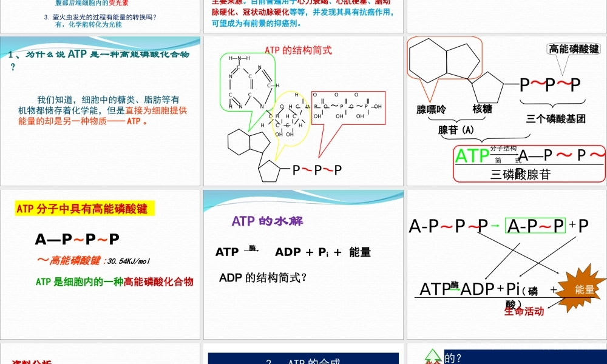Screen dimensions: 607x364
Task: Click the purple 'ATP 的水解' title
Action: [x=268, y=221]
